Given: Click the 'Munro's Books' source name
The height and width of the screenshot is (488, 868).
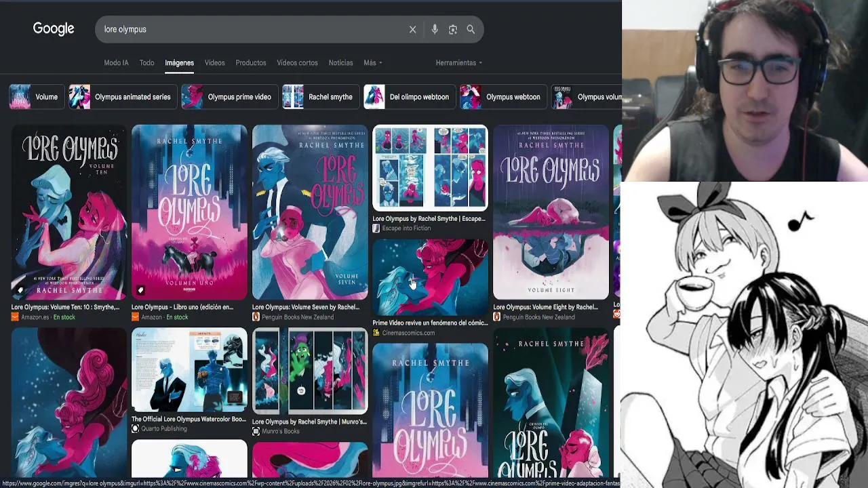Looking at the screenshot, I should 281,431.
